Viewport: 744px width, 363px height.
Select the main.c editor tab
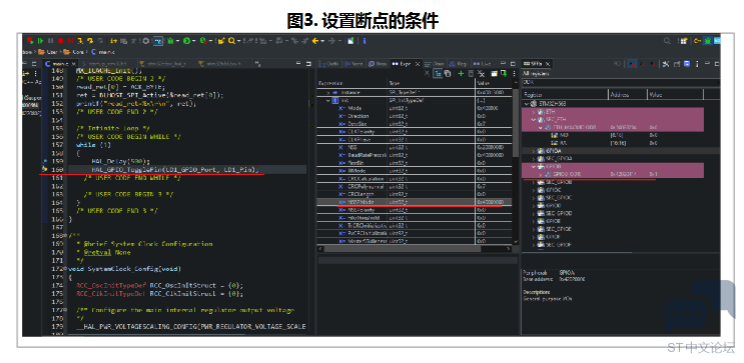(x=60, y=64)
